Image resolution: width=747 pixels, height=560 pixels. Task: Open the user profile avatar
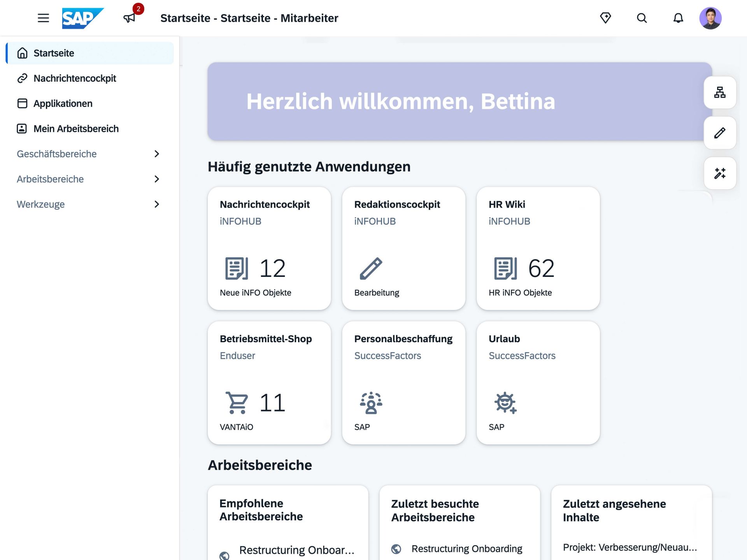click(710, 18)
